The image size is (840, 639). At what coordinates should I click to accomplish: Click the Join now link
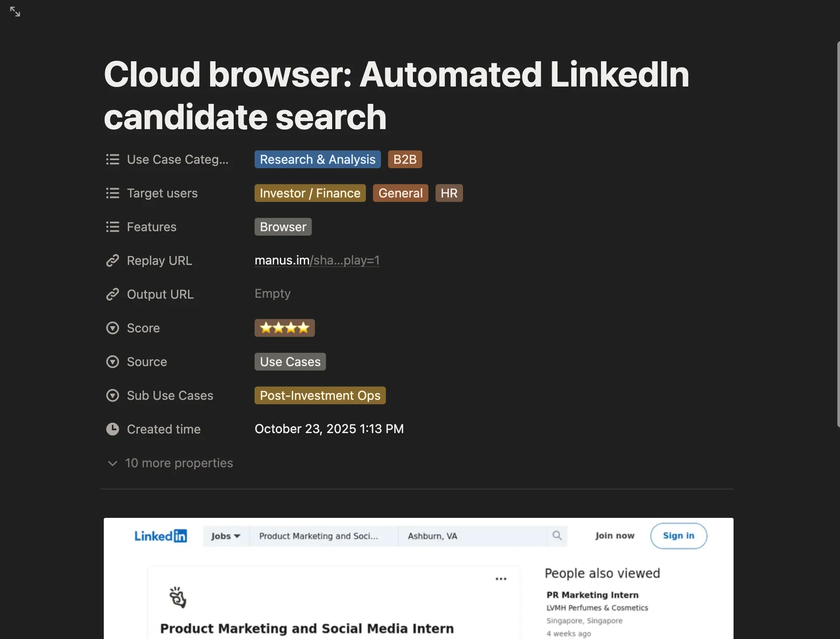click(615, 536)
